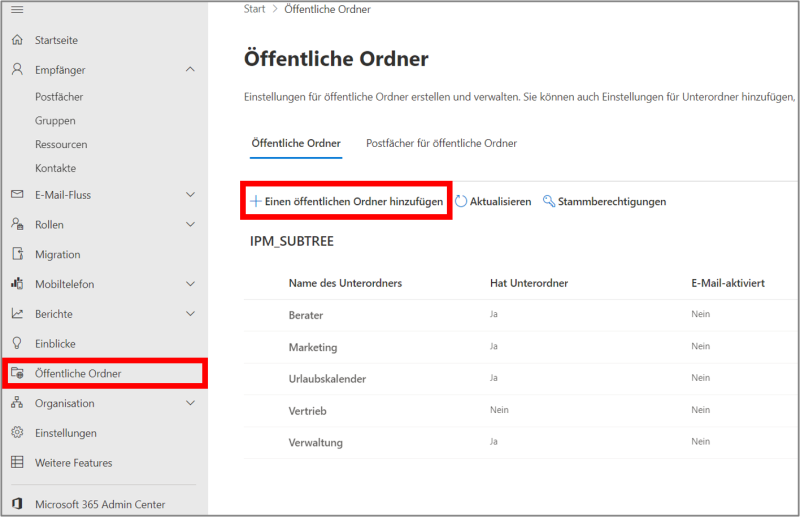This screenshot has height=517, width=800.
Task: Click the plus icon to add folder
Action: point(256,201)
